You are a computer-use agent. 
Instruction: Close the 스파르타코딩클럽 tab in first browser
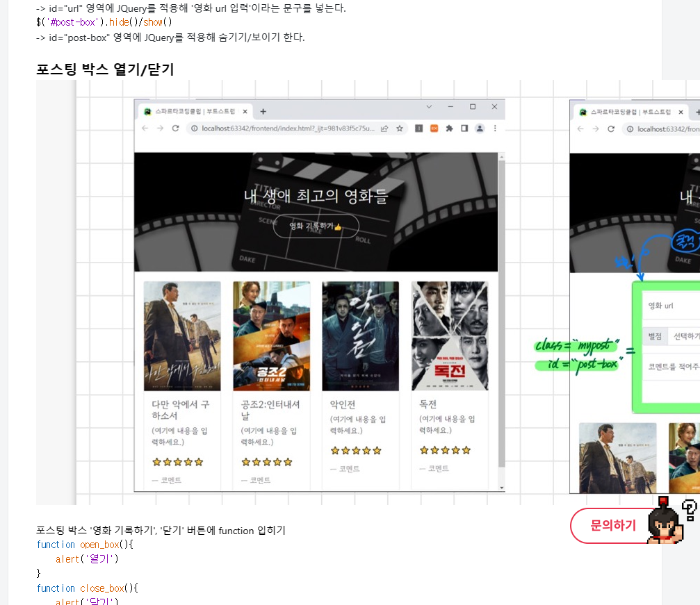tap(245, 112)
